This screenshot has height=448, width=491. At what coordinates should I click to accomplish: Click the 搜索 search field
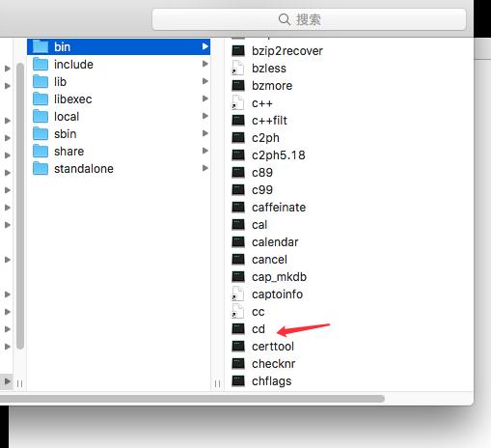(x=309, y=19)
